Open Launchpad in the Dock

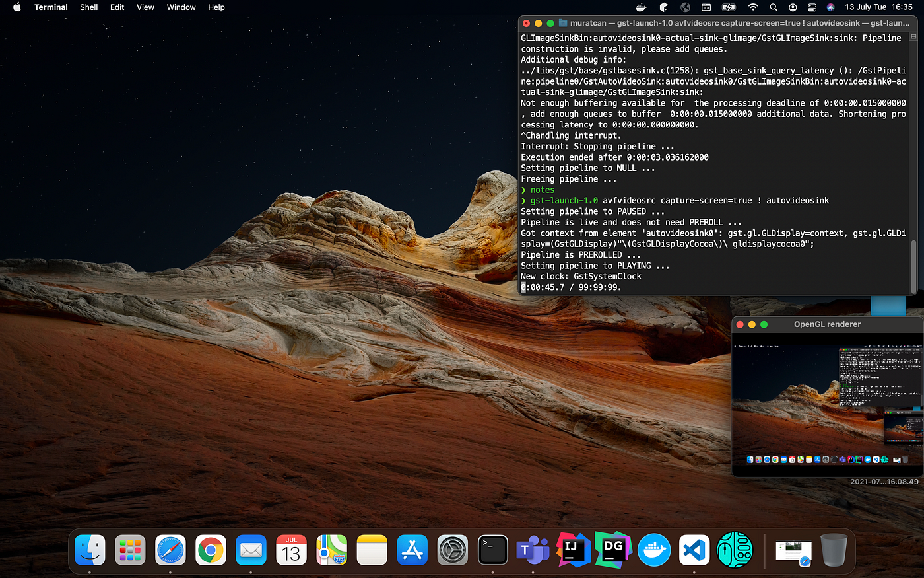(130, 550)
